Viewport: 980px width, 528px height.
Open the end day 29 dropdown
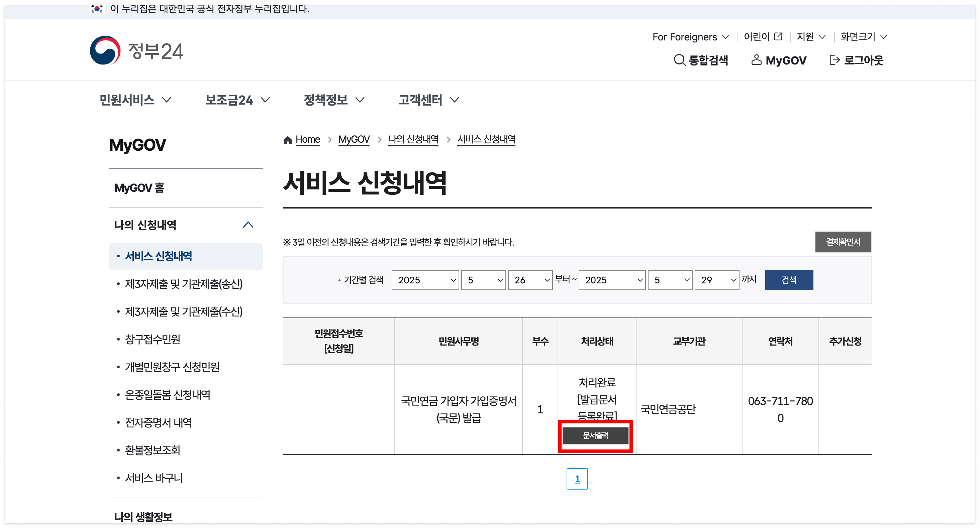(x=717, y=280)
